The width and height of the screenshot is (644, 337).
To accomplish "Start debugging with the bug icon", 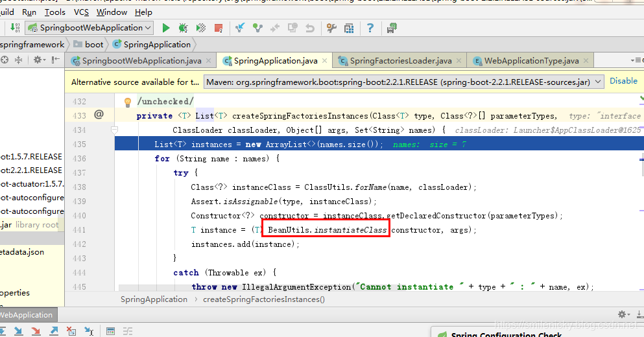I will tap(184, 28).
